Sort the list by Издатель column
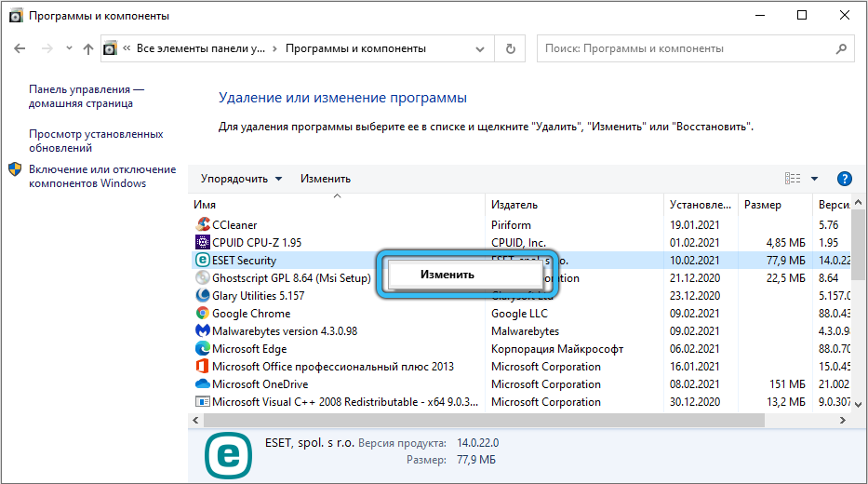Screen dimensions: 868x484 [514, 205]
